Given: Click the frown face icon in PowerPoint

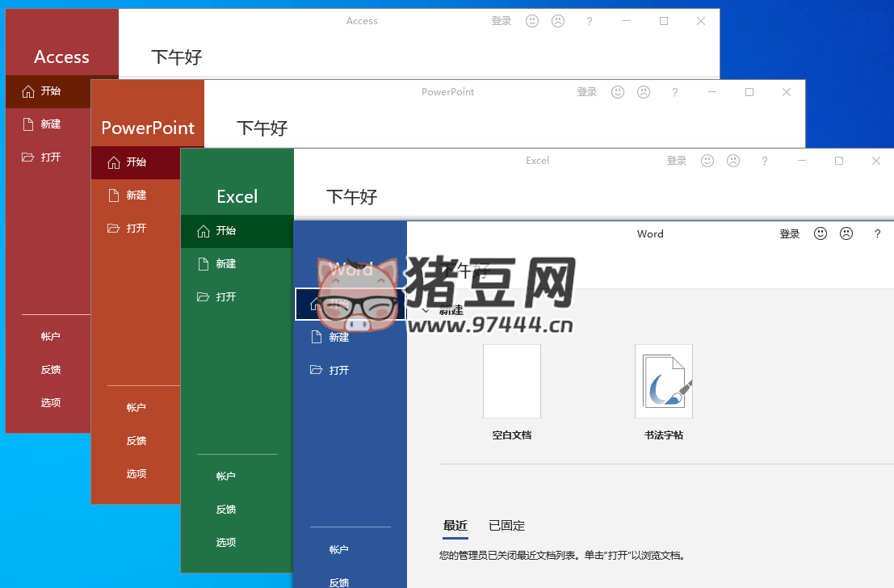Looking at the screenshot, I should pos(644,92).
